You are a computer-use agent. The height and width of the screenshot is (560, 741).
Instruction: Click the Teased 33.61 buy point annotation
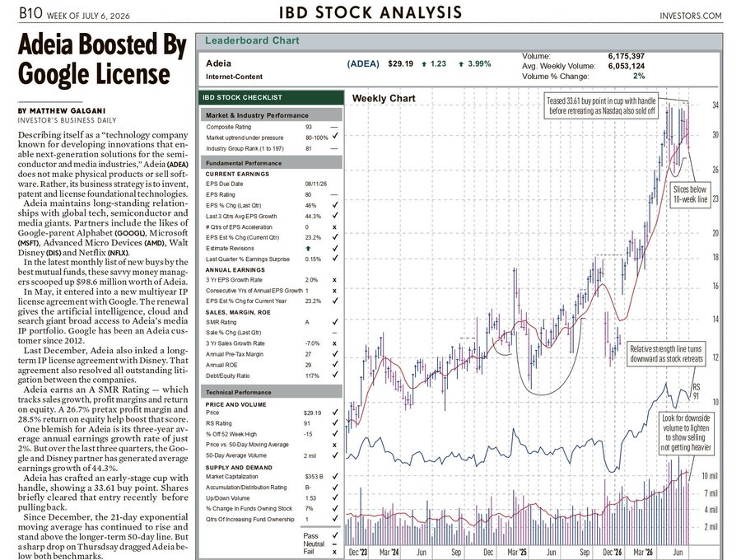[x=601, y=106]
